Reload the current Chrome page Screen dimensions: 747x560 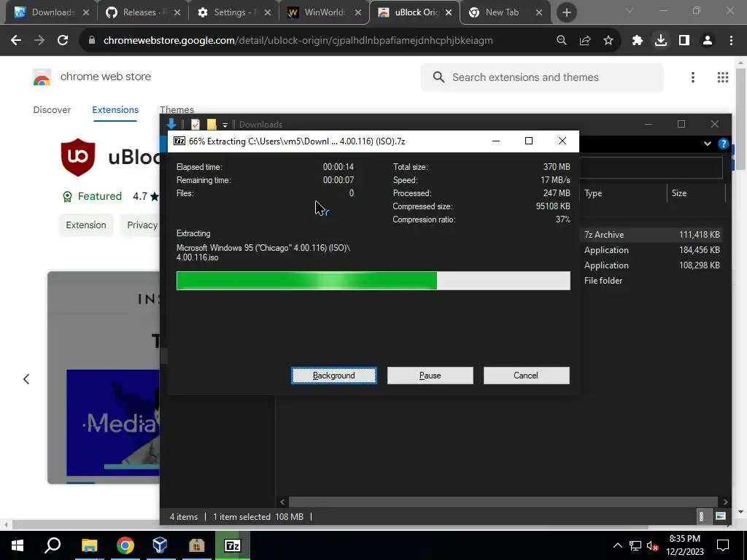(x=63, y=41)
